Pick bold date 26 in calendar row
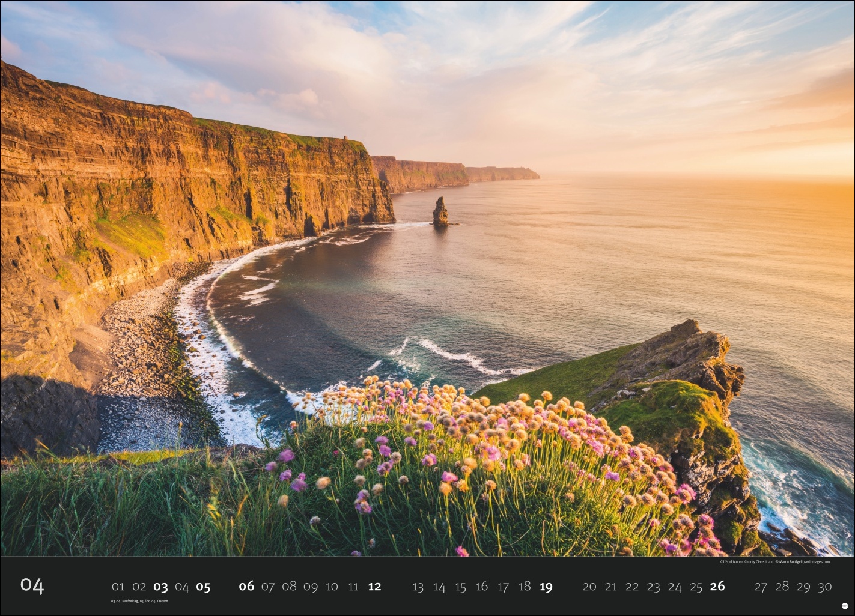 pyautogui.click(x=717, y=586)
